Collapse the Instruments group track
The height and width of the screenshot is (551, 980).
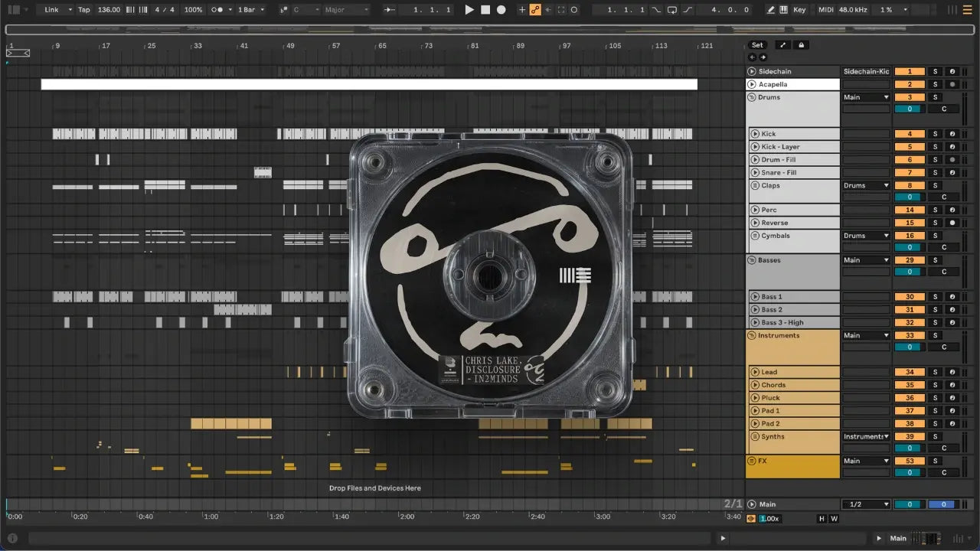(x=752, y=335)
